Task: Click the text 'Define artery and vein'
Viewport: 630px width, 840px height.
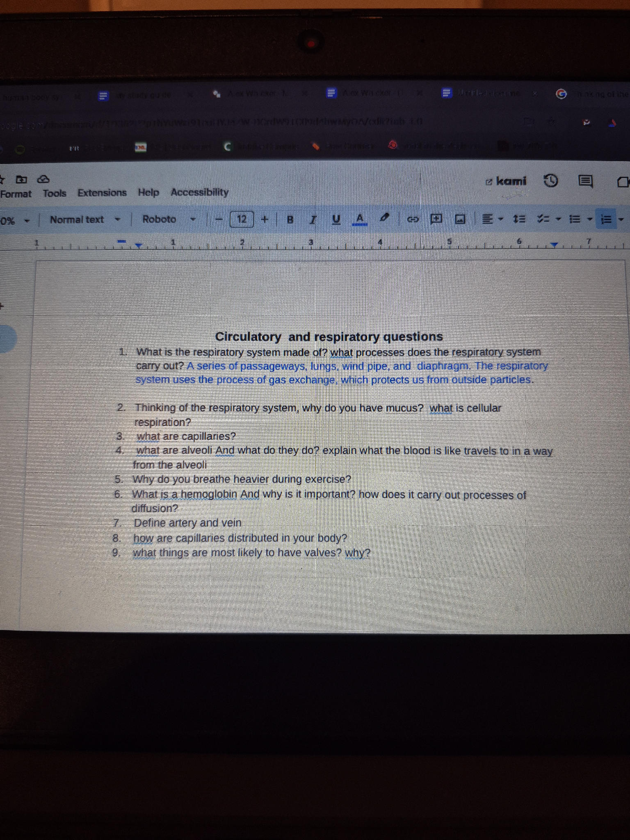Action: tap(187, 523)
